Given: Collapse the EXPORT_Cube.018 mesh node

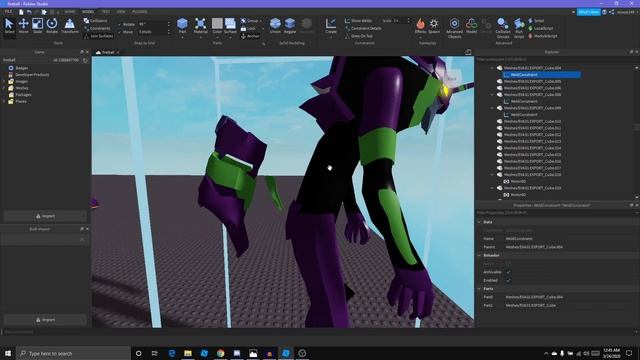Looking at the screenshot, I should (x=492, y=175).
